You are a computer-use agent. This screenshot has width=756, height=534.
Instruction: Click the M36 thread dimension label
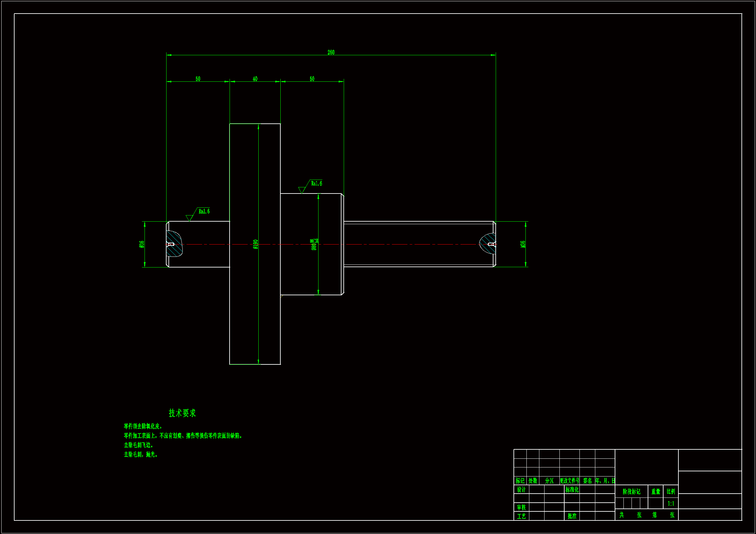click(523, 244)
